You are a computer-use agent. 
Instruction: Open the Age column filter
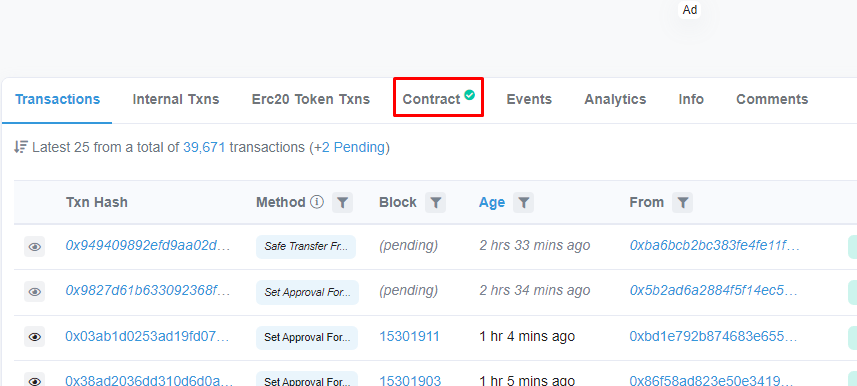pos(524,203)
